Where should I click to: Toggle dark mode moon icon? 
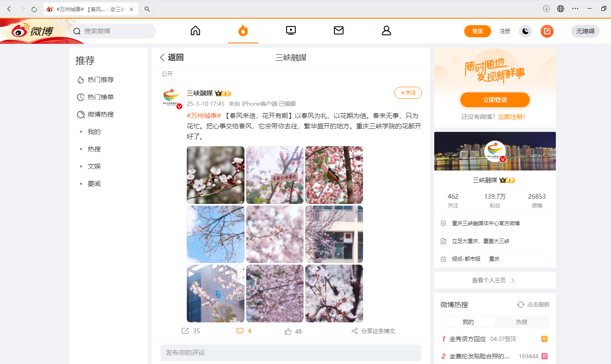525,31
